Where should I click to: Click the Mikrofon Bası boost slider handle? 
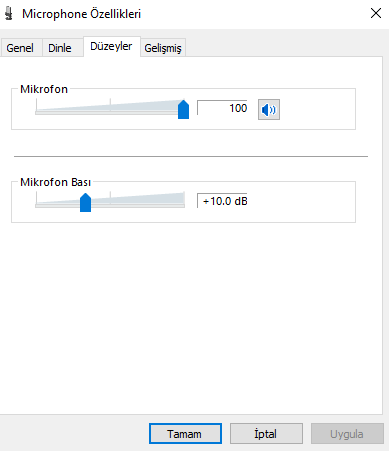(x=86, y=202)
